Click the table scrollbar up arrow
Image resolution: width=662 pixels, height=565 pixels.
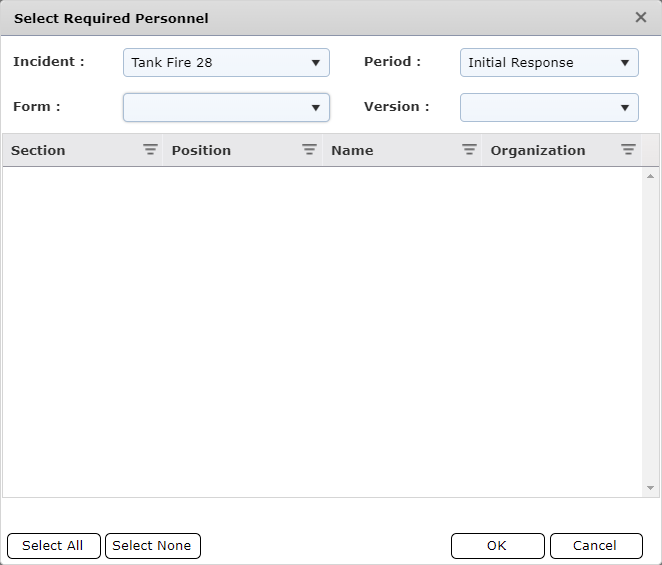[x=650, y=176]
